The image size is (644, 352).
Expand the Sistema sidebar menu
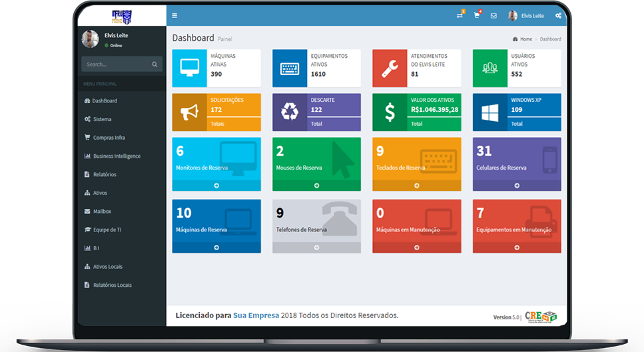102,119
